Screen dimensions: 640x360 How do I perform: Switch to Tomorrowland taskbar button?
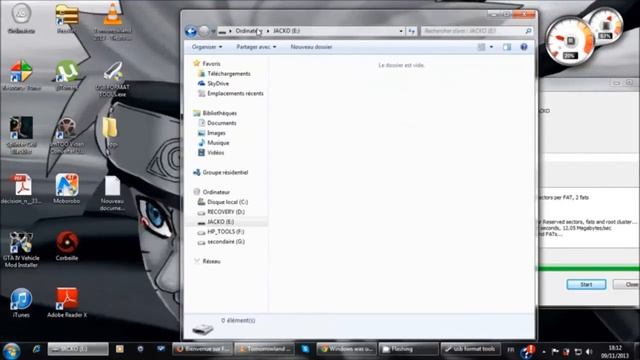click(x=265, y=349)
